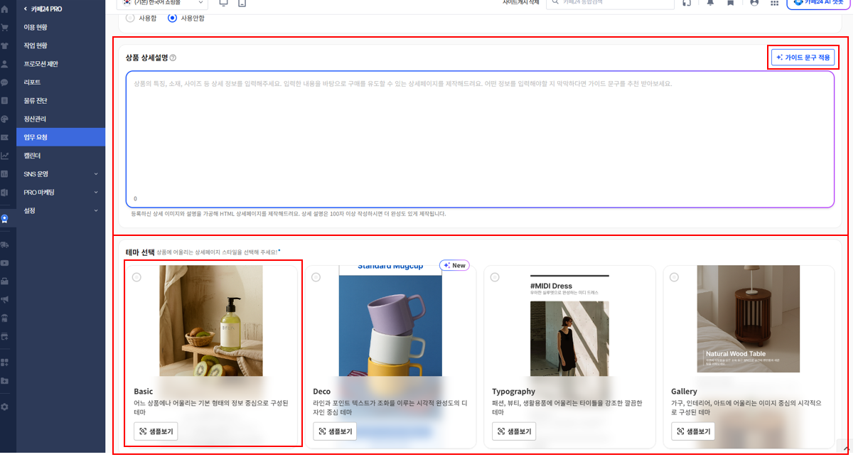Click 샘플보기 under Typography theme
The image size is (868, 457).
click(514, 431)
